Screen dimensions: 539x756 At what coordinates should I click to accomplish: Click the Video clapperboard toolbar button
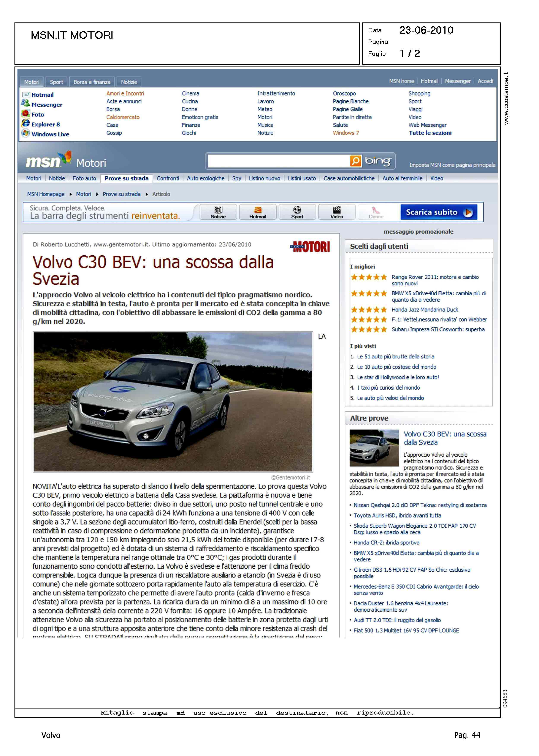pos(336,212)
